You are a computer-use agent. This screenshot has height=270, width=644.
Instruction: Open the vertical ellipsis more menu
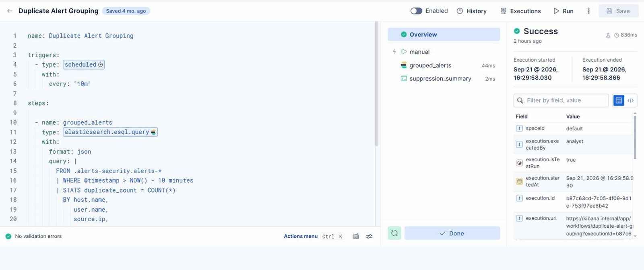(x=588, y=11)
